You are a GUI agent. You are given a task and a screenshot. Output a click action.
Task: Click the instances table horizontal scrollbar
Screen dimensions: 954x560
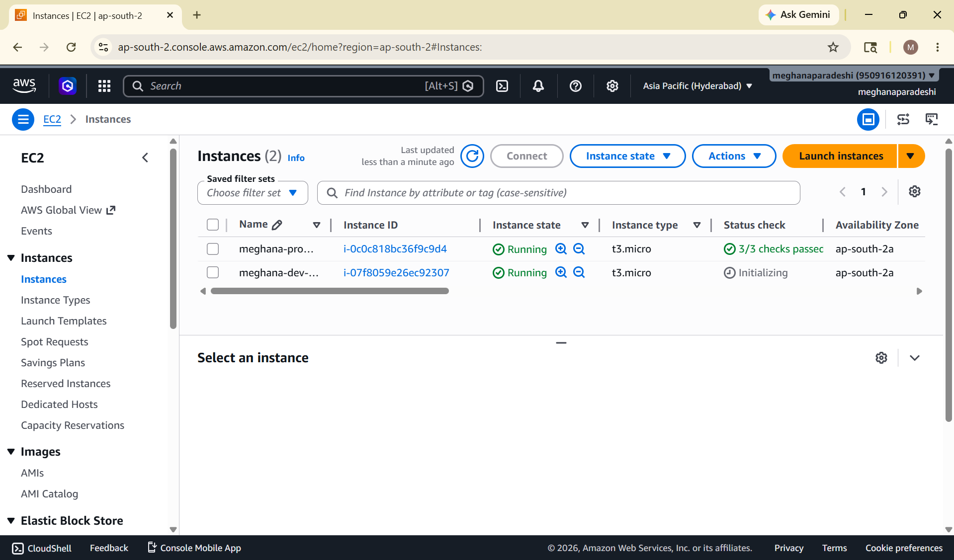pos(330,291)
